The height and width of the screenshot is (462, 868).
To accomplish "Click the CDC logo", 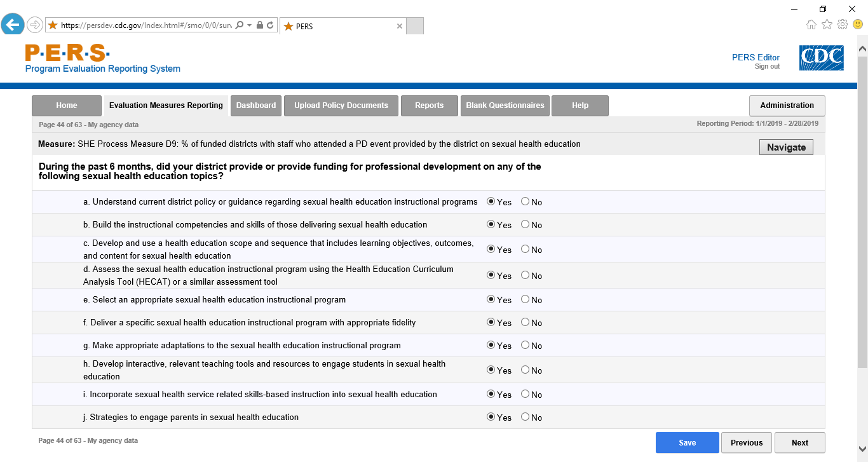I will [821, 58].
